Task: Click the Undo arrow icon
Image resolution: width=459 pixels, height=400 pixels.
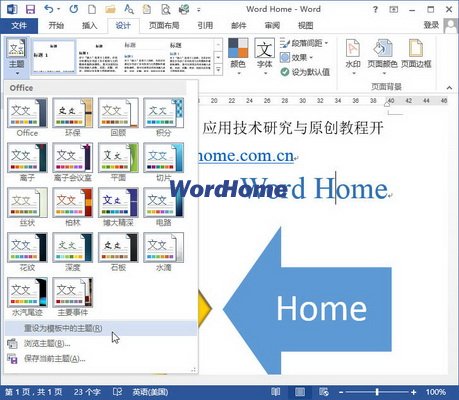Action: click(x=49, y=9)
